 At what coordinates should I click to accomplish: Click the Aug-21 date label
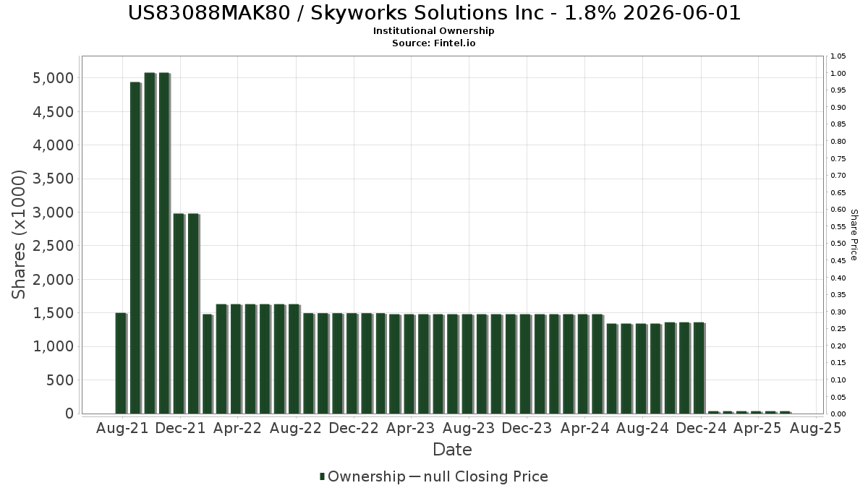[122, 428]
